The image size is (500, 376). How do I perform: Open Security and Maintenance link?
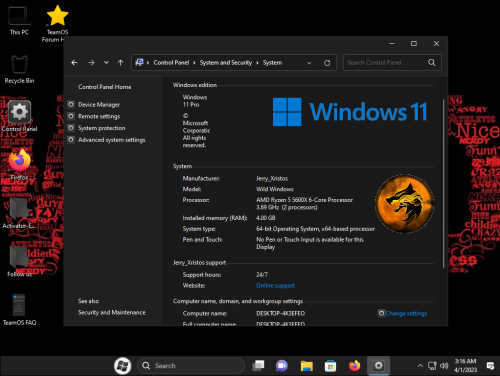(x=112, y=313)
